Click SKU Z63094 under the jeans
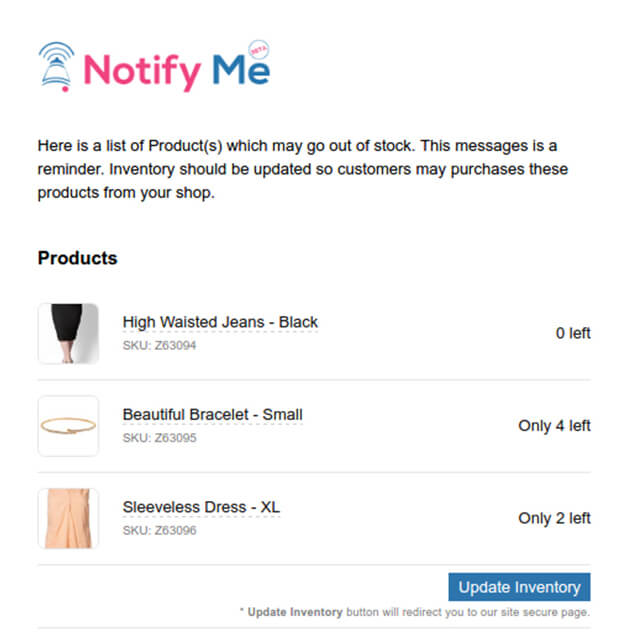The height and width of the screenshot is (636, 629). coord(159,345)
